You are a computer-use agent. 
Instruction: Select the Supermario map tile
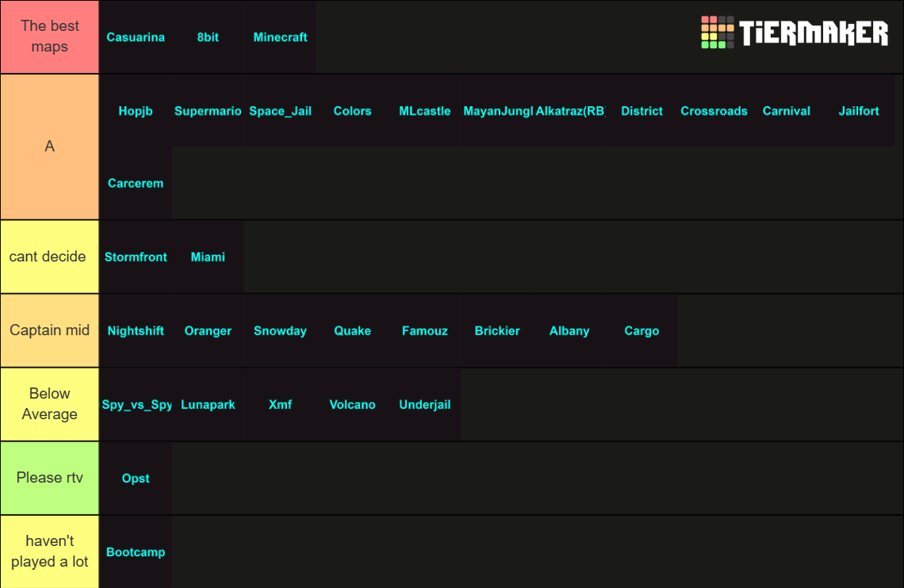coord(208,111)
